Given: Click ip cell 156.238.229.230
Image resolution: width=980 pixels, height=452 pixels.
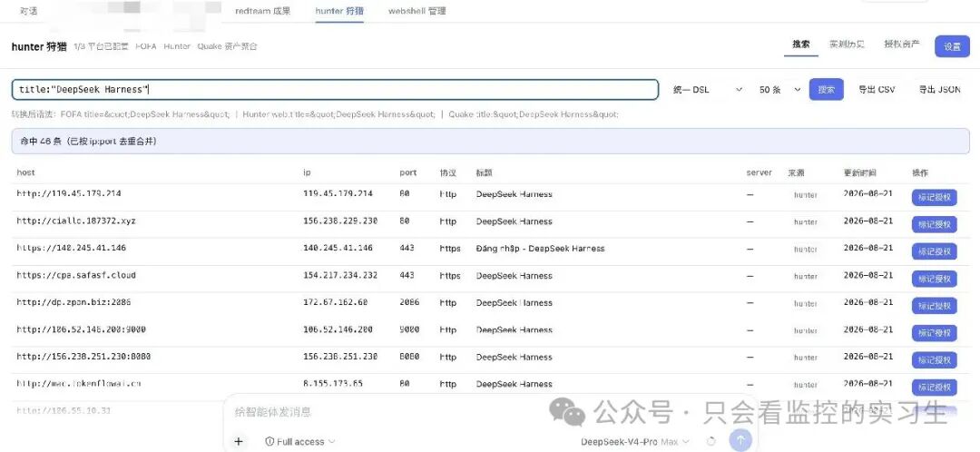Looking at the screenshot, I should 340,221.
